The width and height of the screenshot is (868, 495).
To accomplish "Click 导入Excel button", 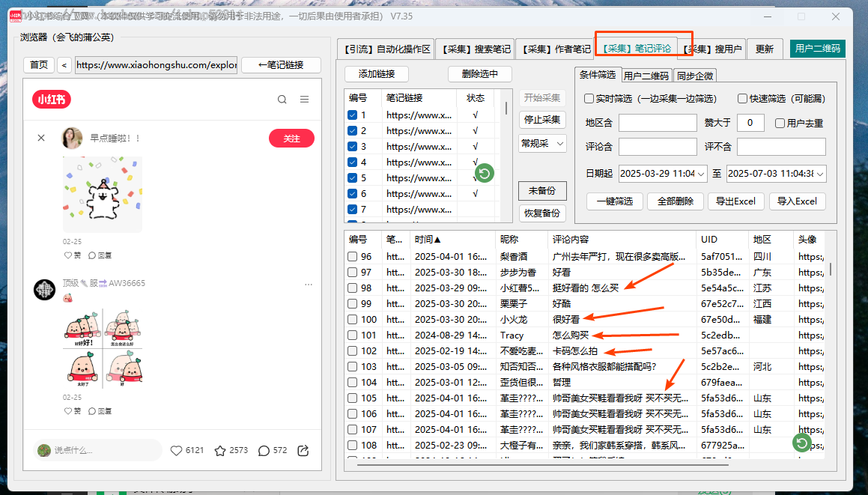I will [x=797, y=201].
